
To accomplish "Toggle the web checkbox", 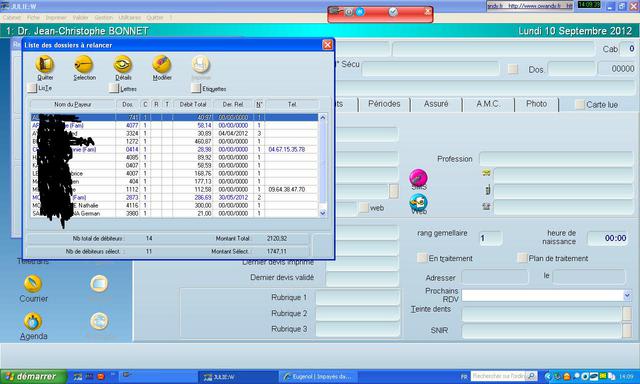I will click(x=364, y=208).
